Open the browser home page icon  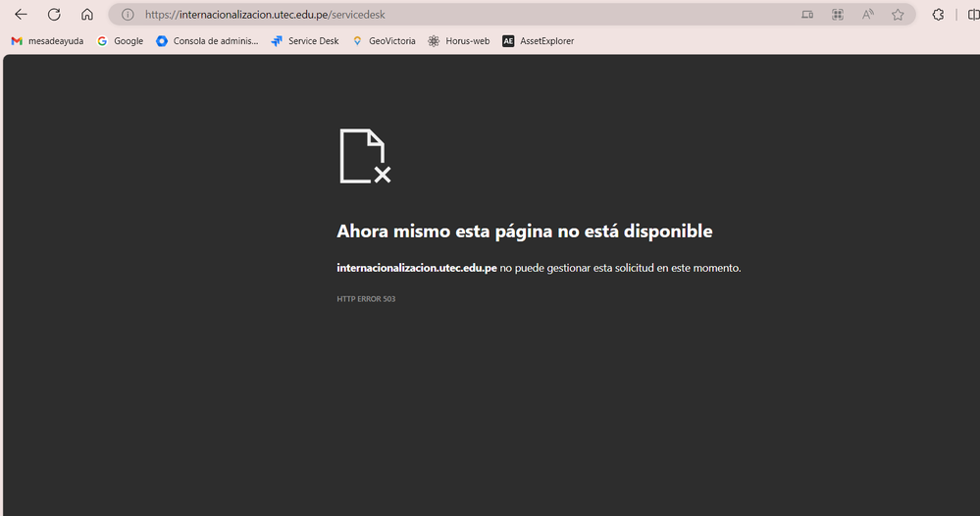click(x=87, y=15)
